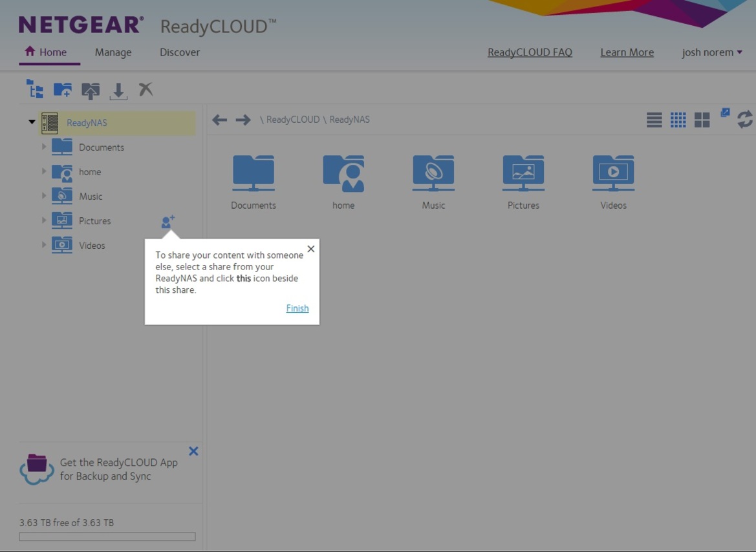Click the share user icon beside Pictures
Image resolution: width=756 pixels, height=552 pixels.
[x=167, y=221]
